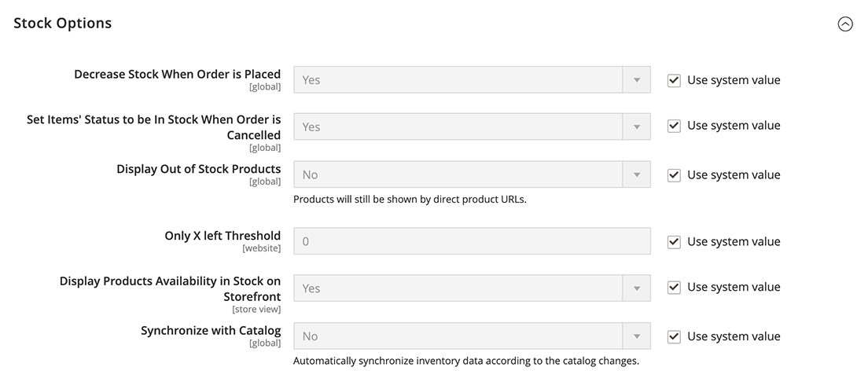Screen dimensions: 868x389
Task: Toggle Use system value for Set Items' Status when cancelled
Action: tap(674, 126)
